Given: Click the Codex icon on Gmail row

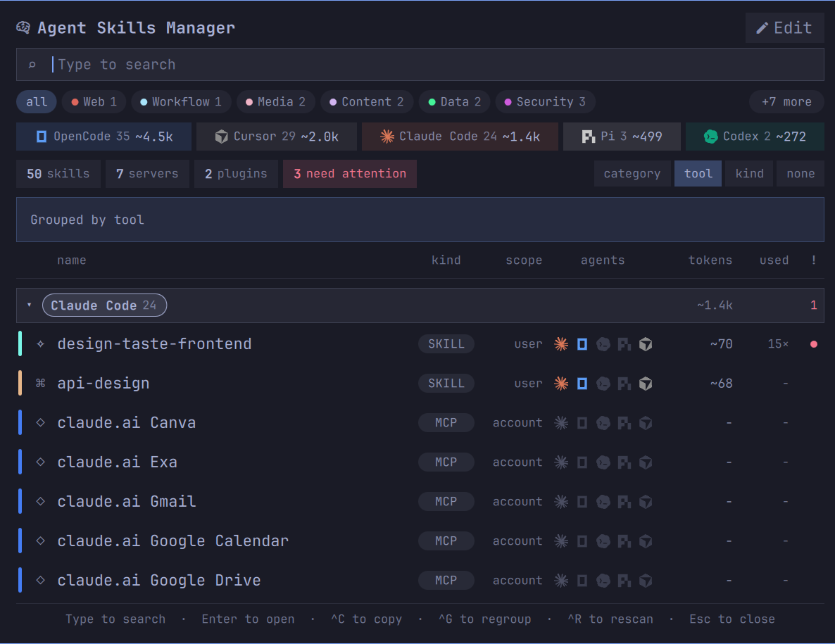Looking at the screenshot, I should click(x=603, y=502).
